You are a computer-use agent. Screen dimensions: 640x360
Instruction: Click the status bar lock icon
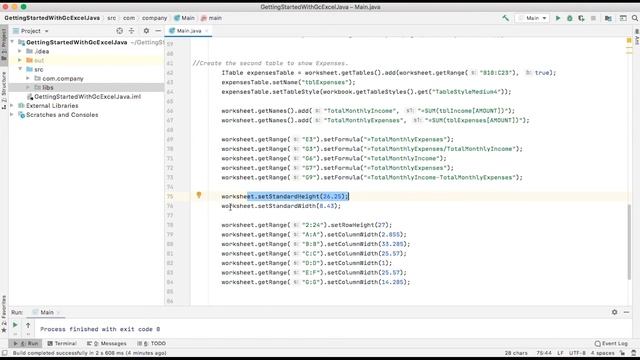coord(622,353)
